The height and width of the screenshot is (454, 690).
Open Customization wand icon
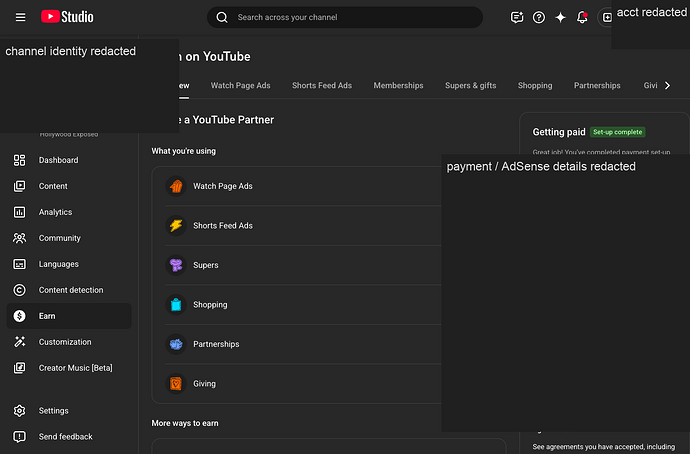click(x=19, y=342)
